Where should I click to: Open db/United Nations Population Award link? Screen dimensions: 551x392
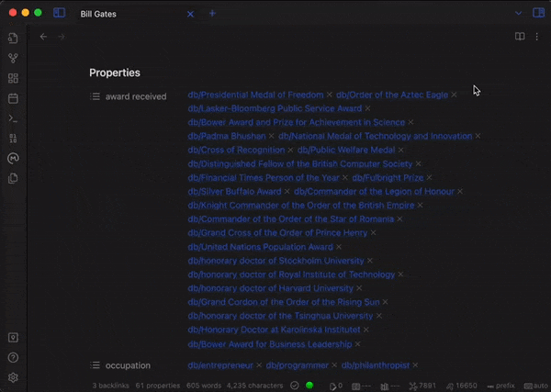[260, 247]
